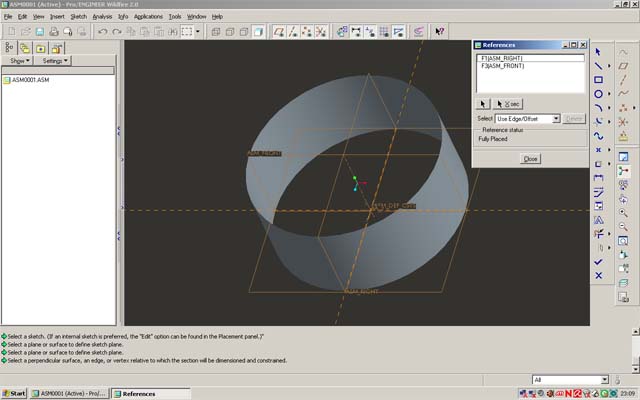Activate the Spline curve tool
This screenshot has width=640, height=400.
pyautogui.click(x=598, y=135)
